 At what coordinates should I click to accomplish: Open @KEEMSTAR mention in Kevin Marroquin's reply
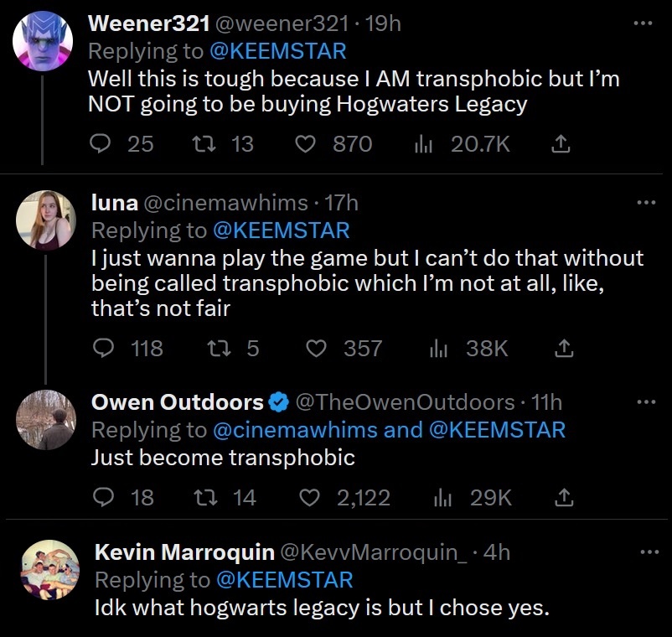click(284, 579)
